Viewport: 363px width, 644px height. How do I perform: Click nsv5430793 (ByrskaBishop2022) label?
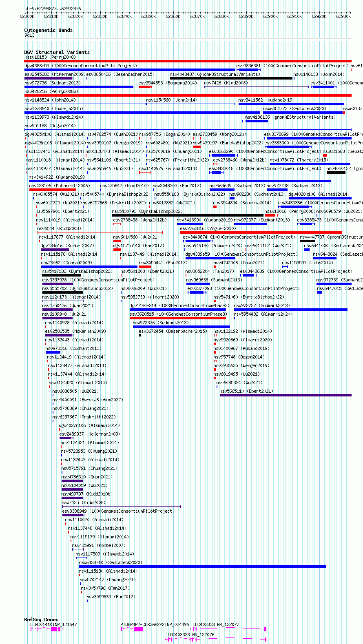tap(147, 212)
